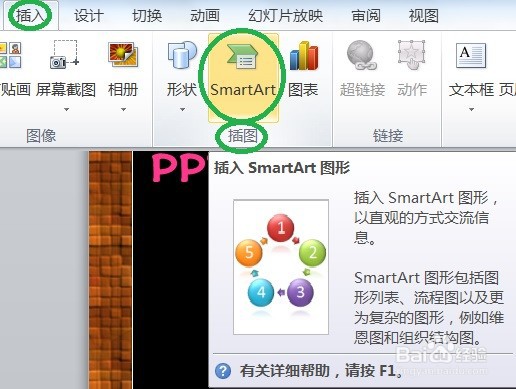The width and height of the screenshot is (516, 389).
Task: Open the 动画 tab
Action: click(x=205, y=16)
